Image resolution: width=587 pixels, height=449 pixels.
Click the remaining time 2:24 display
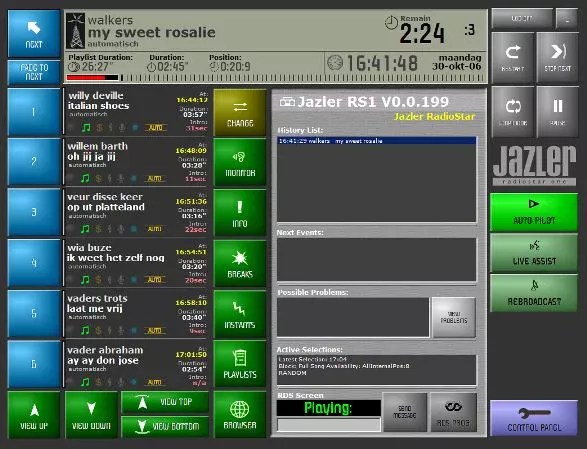pos(422,34)
